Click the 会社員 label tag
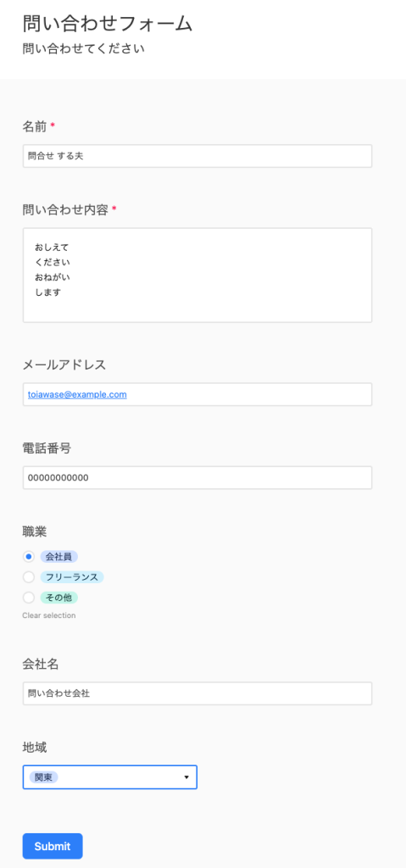The height and width of the screenshot is (868, 406). tap(58, 556)
